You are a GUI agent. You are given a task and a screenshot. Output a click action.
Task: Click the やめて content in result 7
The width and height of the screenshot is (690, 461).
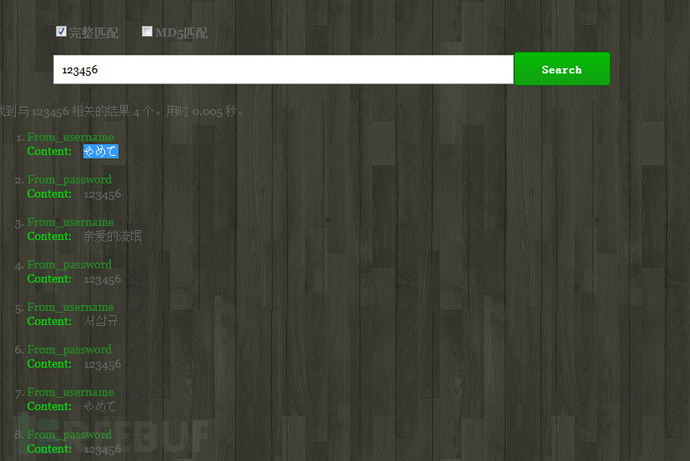point(100,406)
